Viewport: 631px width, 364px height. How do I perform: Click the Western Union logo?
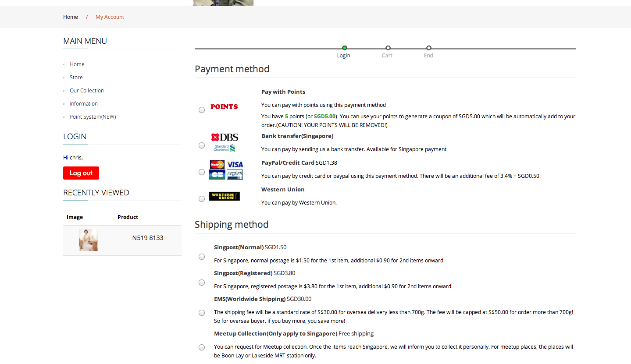[x=225, y=196]
